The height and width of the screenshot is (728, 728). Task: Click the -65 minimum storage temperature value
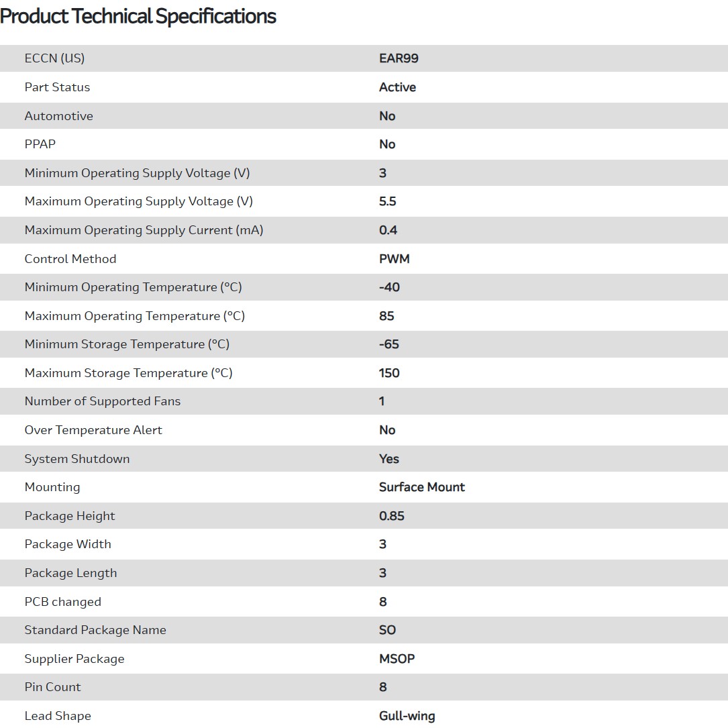click(x=388, y=344)
